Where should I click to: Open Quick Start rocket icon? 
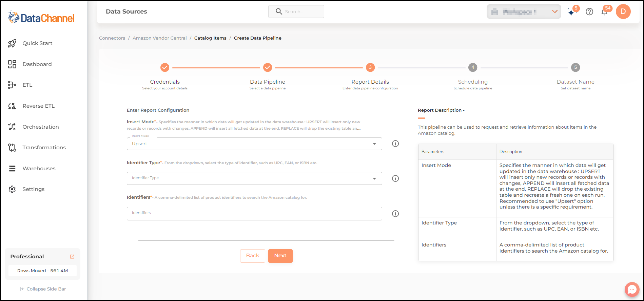point(12,43)
